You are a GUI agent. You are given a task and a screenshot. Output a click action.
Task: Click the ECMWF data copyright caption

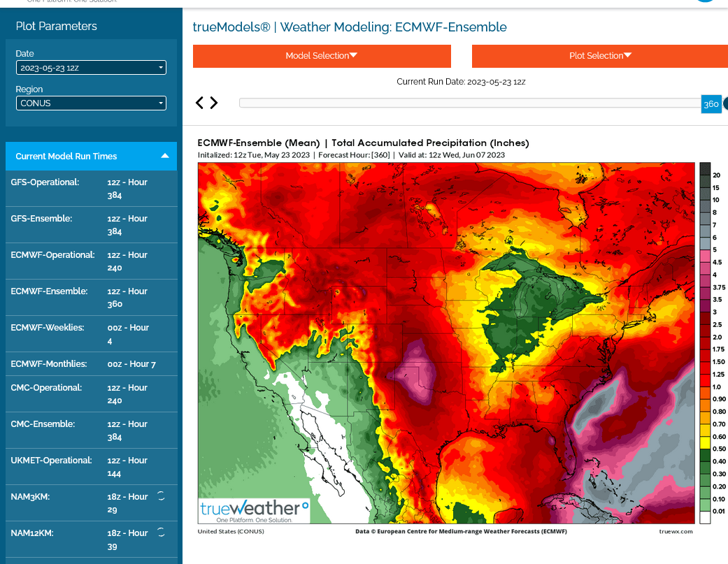pos(461,532)
